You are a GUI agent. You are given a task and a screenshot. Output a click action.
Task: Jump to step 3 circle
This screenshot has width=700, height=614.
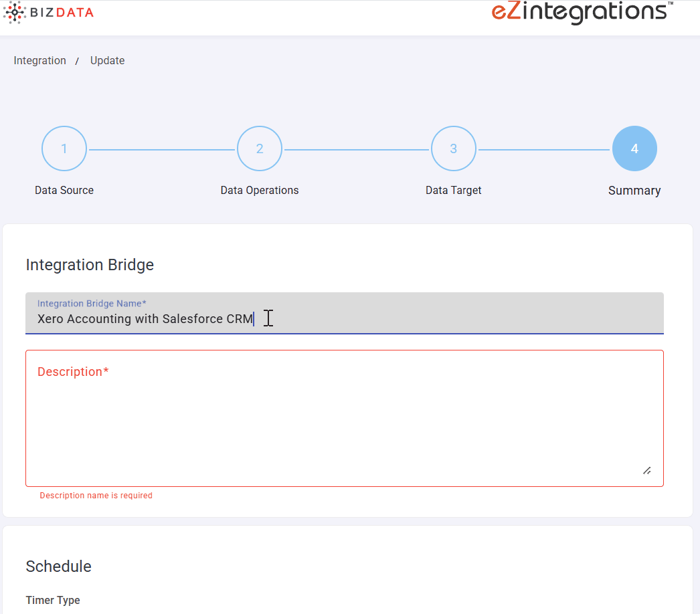(x=453, y=148)
